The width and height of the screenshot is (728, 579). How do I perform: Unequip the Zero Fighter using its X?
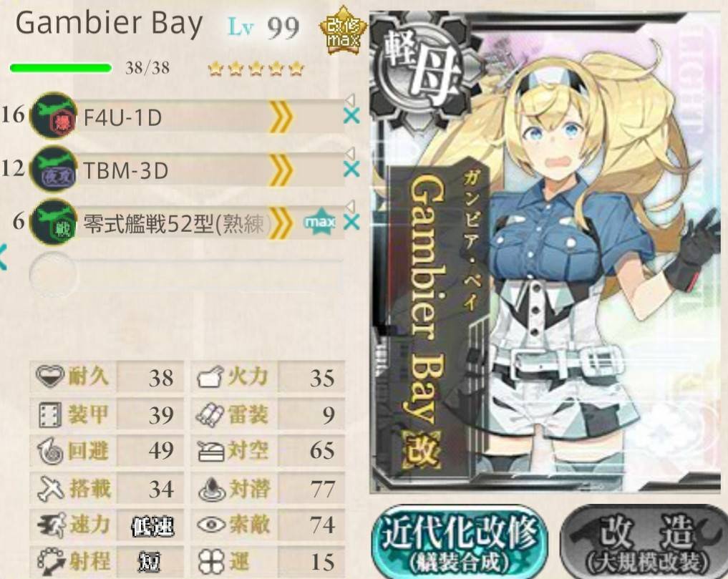[x=351, y=223]
